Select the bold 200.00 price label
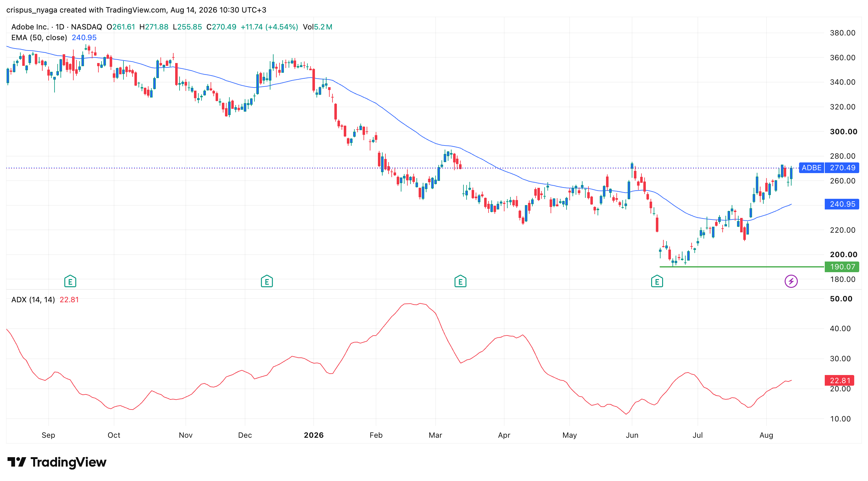Screen dimensions: 868x481 click(x=844, y=255)
